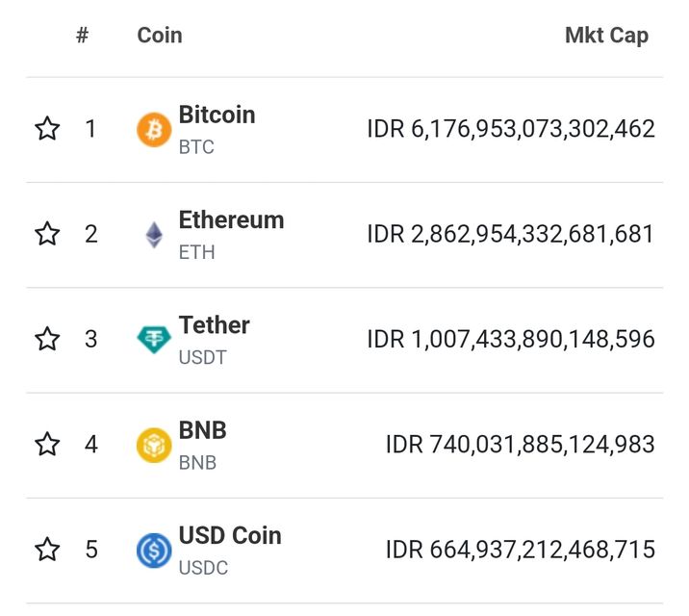Go to the Tether coin page
689x616 pixels.
coord(214,325)
